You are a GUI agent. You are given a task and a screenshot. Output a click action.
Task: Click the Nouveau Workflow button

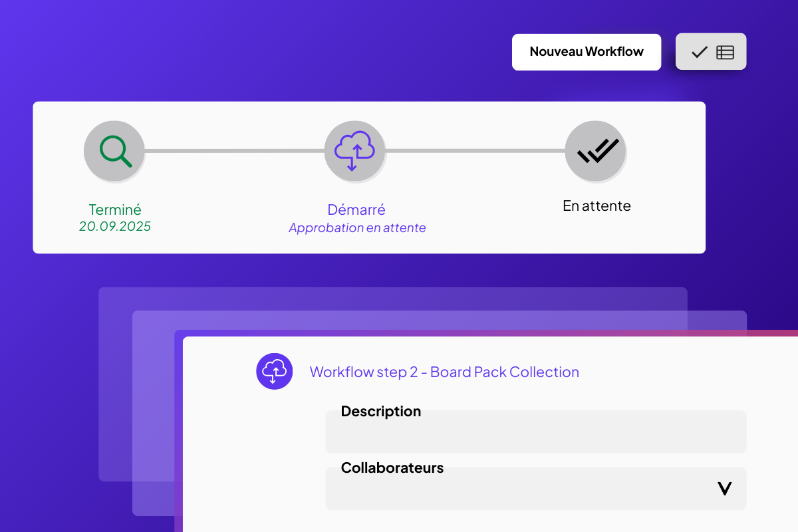586,52
